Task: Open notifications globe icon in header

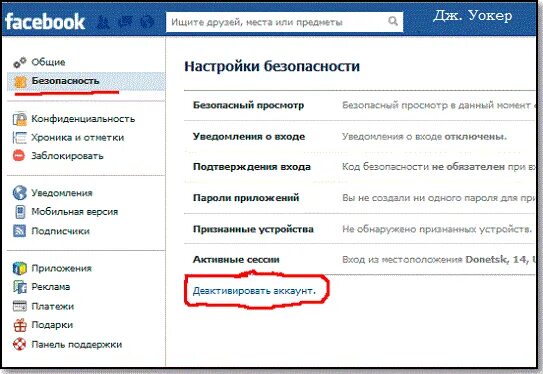Action: [147, 22]
